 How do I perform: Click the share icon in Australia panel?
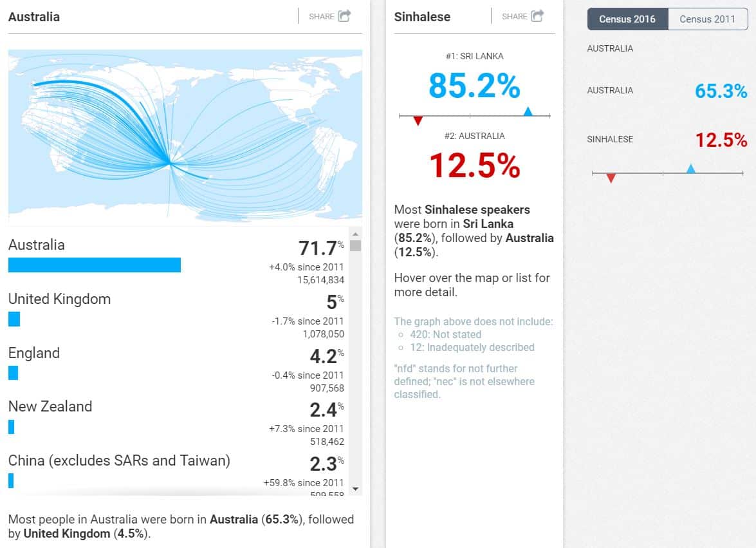344,16
